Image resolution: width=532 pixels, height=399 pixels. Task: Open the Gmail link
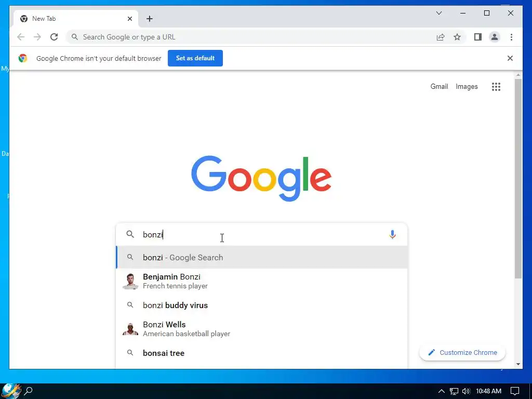[x=439, y=87]
